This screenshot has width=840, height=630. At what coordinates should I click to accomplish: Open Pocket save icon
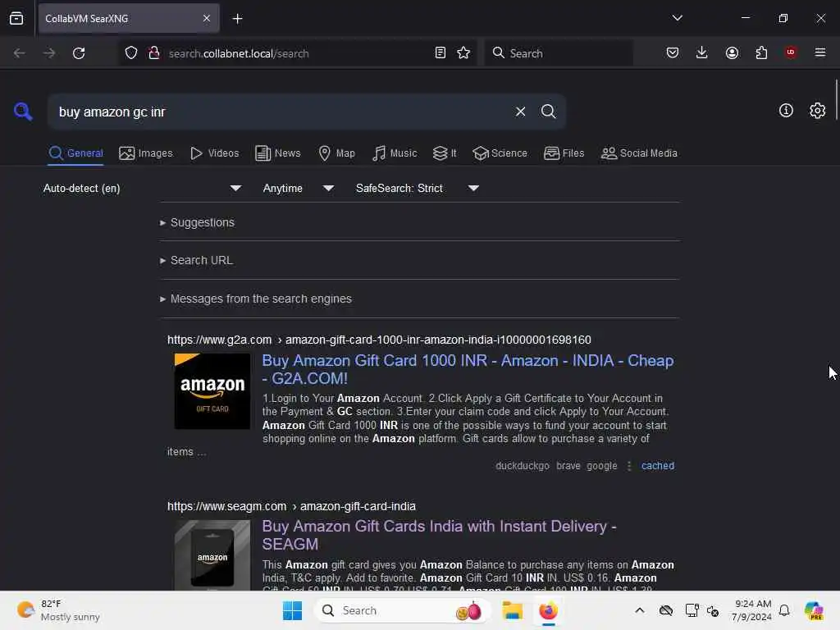pyautogui.click(x=673, y=52)
